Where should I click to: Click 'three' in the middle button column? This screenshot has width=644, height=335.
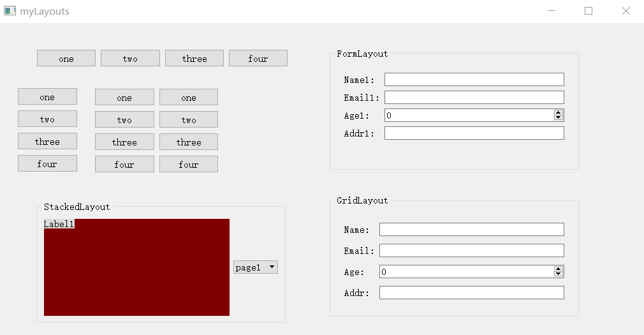click(124, 142)
